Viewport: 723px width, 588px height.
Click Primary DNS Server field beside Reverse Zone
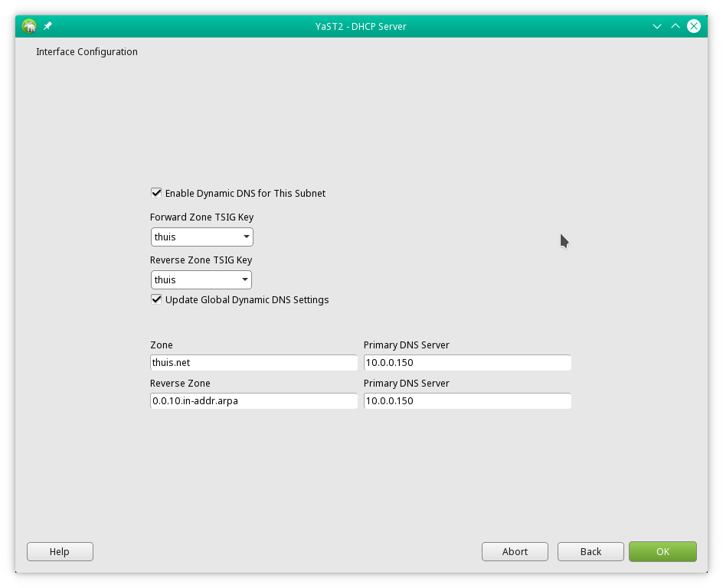point(467,401)
